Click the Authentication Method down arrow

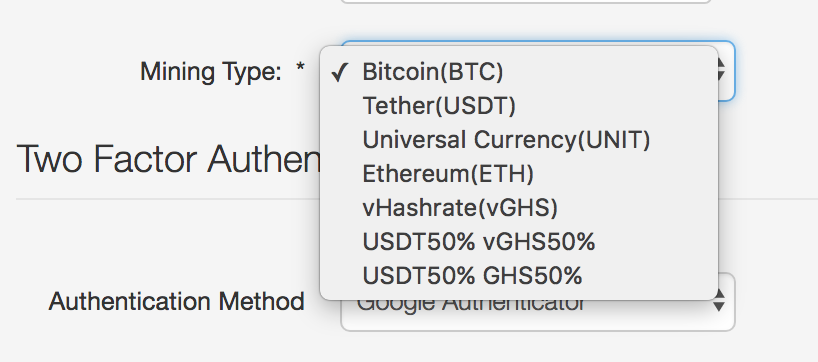pos(718,307)
